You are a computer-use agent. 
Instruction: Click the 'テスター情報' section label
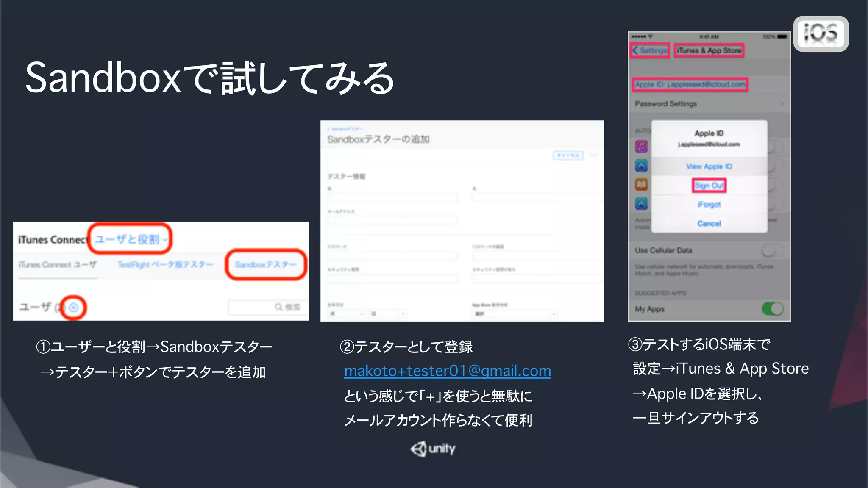(346, 177)
